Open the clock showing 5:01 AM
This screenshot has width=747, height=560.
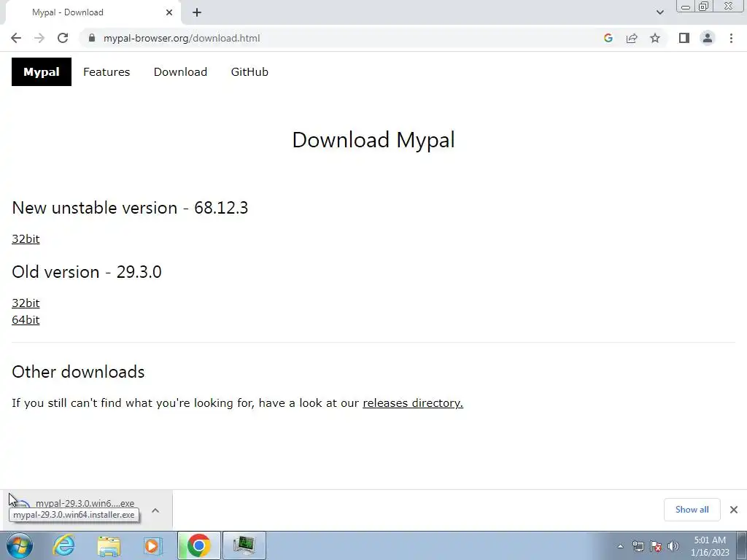(710, 545)
